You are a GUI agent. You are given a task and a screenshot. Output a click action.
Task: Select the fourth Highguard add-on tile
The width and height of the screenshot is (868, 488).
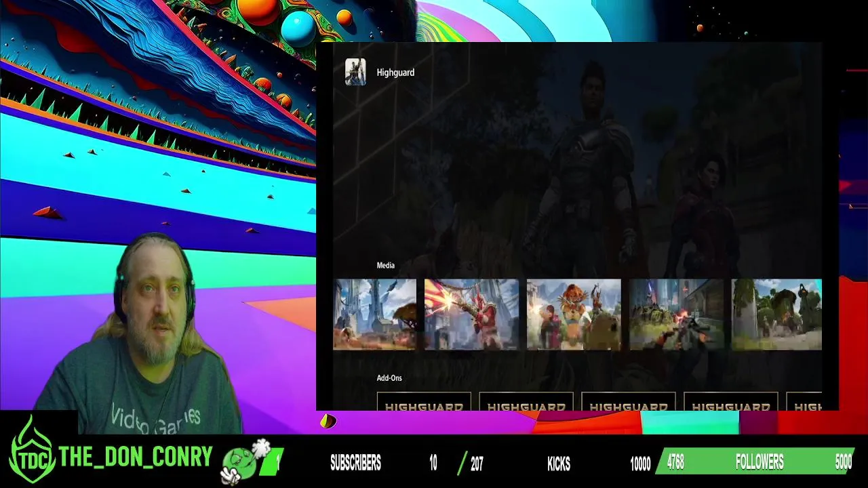point(731,402)
